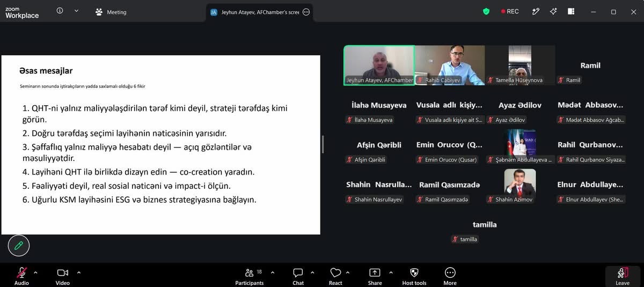644x287 pixels.
Task: Expand the Chat options caret
Action: [312, 272]
